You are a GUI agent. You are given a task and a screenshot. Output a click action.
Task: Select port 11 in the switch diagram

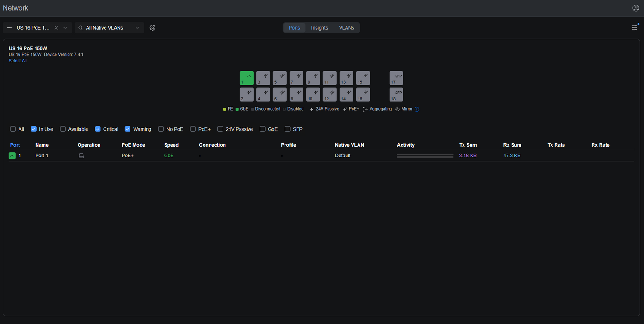tap(330, 78)
